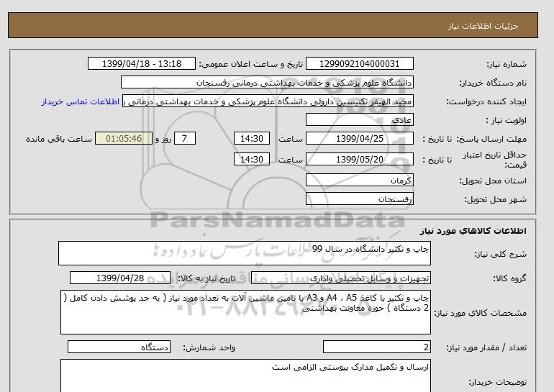Click the تاریخ و ساعت اعلان عمومی label
This screenshot has width=554, height=392.
click(x=251, y=64)
